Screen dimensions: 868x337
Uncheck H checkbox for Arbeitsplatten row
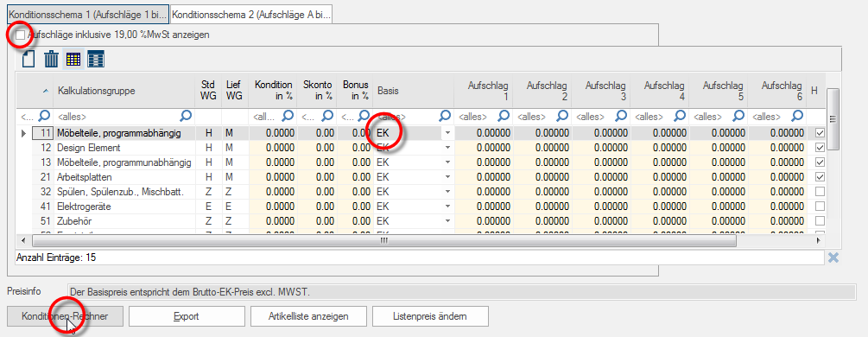(820, 177)
